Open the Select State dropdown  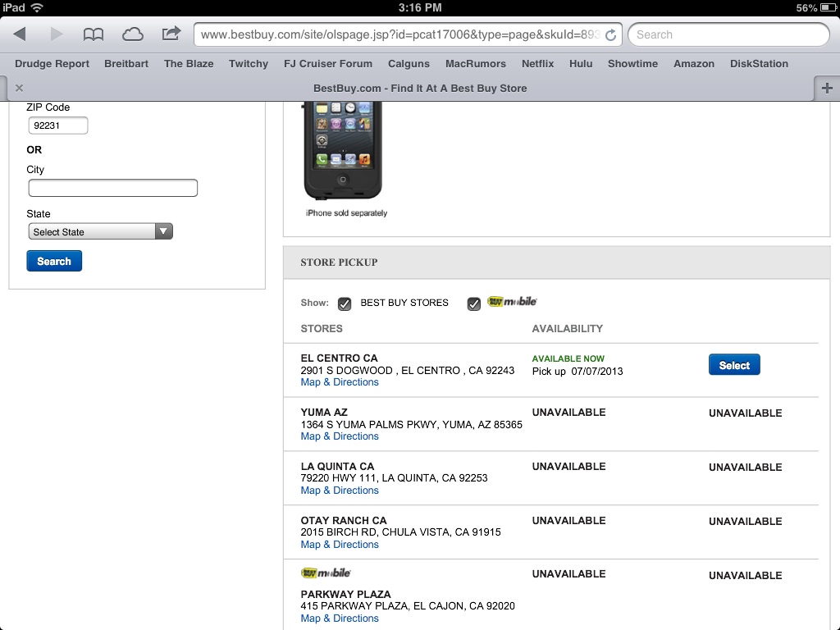[x=100, y=231]
